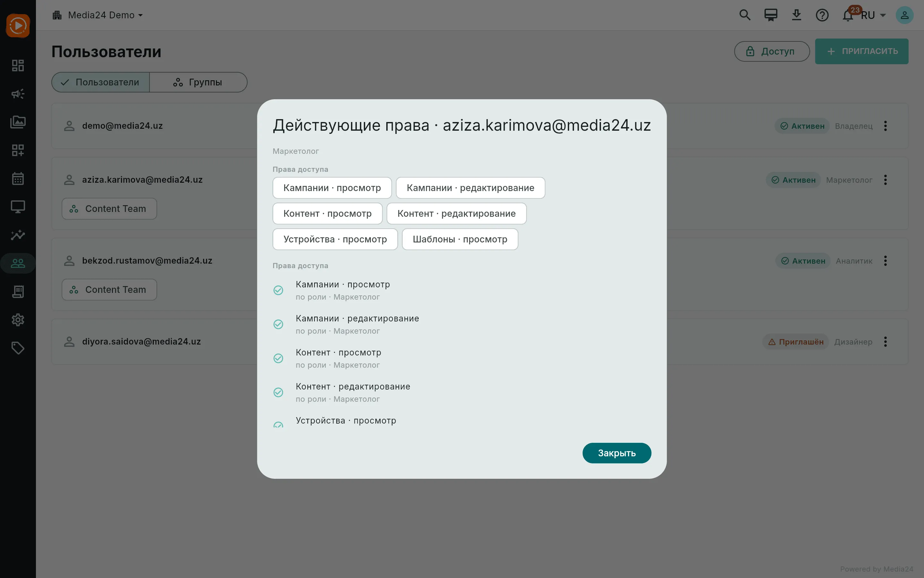Click the Дизайнер role label

click(853, 342)
